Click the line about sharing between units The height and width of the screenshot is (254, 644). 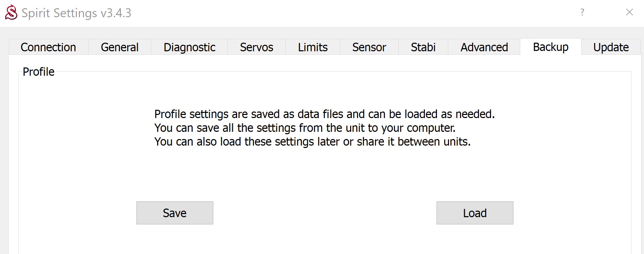tap(312, 141)
